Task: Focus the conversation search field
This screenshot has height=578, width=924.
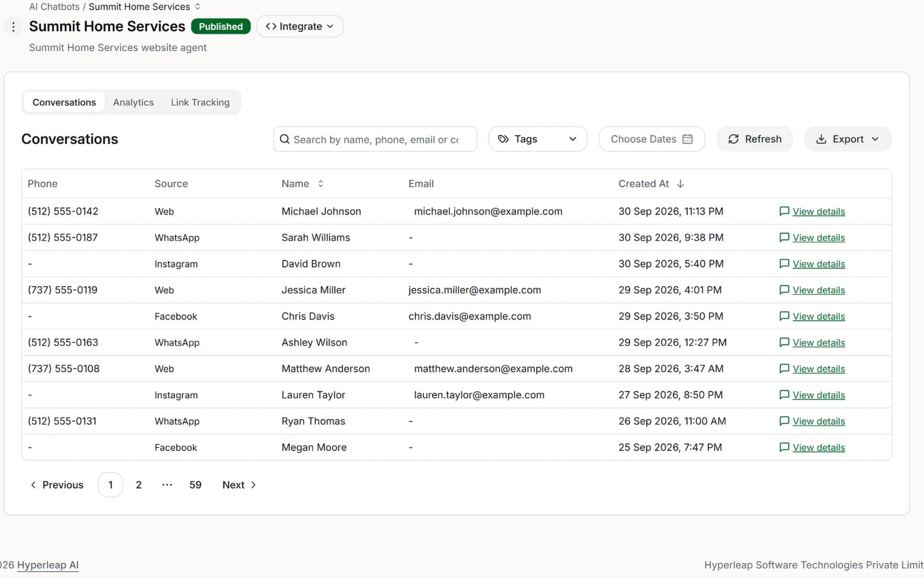Action: (x=375, y=139)
